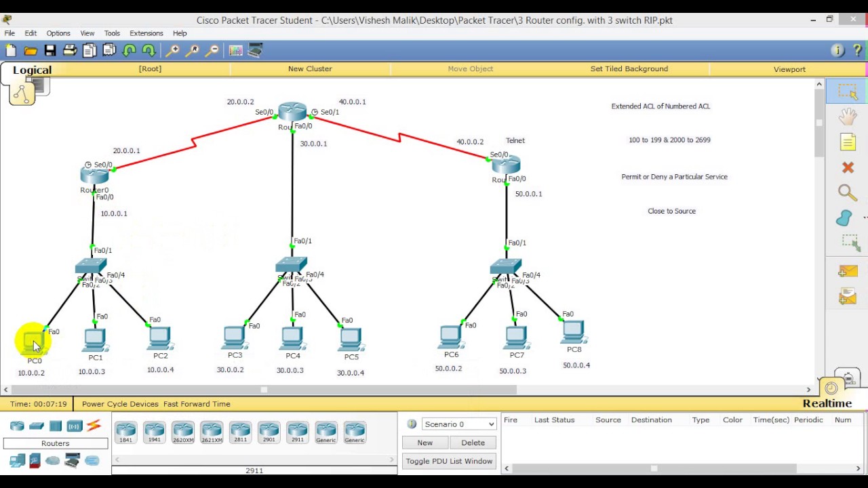Click the Copy icon in the toolbar
Screen dimensions: 868x488
[90, 50]
